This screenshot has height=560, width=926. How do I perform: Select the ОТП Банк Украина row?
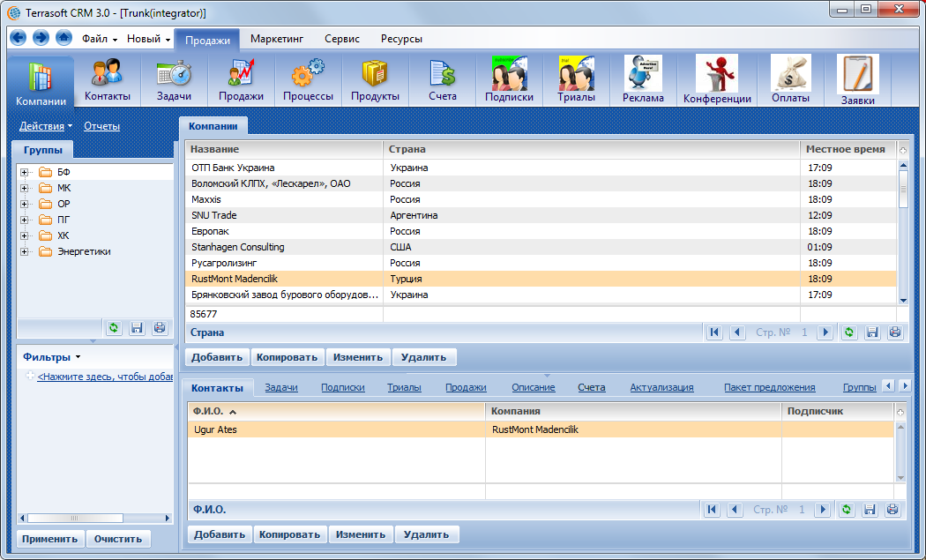click(x=541, y=168)
